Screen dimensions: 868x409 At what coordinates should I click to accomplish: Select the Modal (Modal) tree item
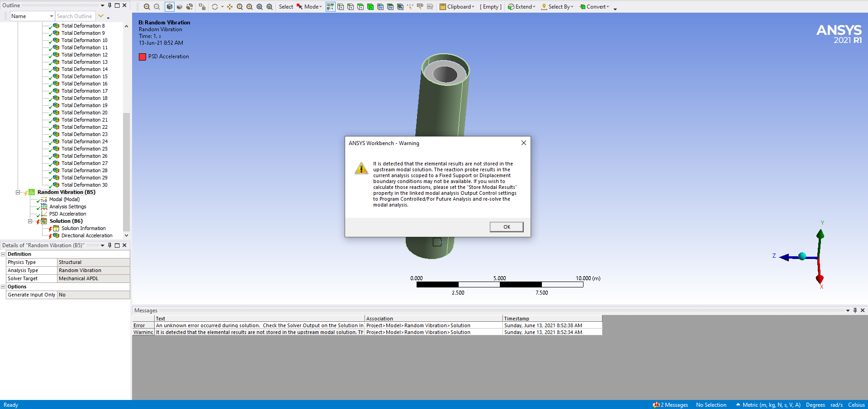(x=64, y=199)
